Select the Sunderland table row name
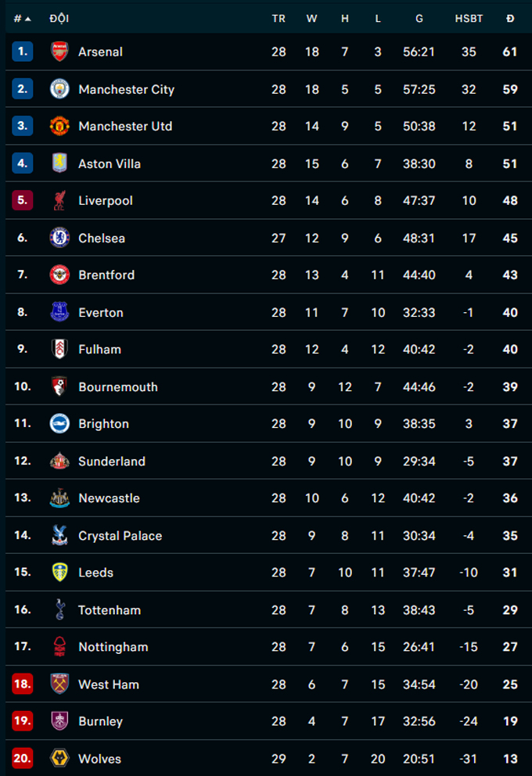The image size is (532, 776). pyautogui.click(x=112, y=461)
